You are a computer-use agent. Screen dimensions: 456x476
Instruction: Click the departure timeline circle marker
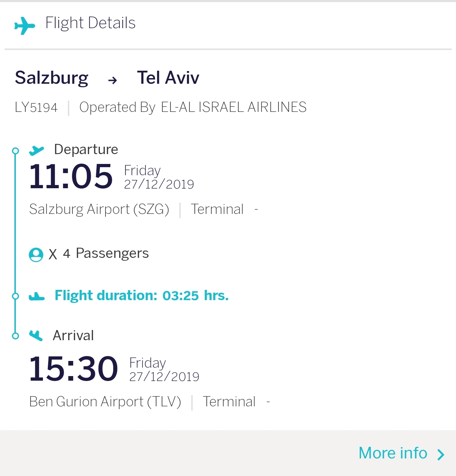tap(15, 151)
